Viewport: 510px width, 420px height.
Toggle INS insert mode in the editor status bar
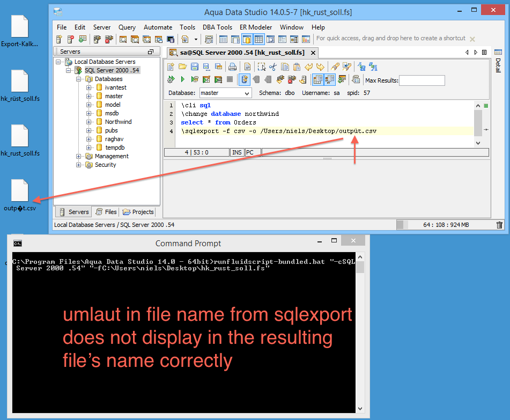click(237, 152)
